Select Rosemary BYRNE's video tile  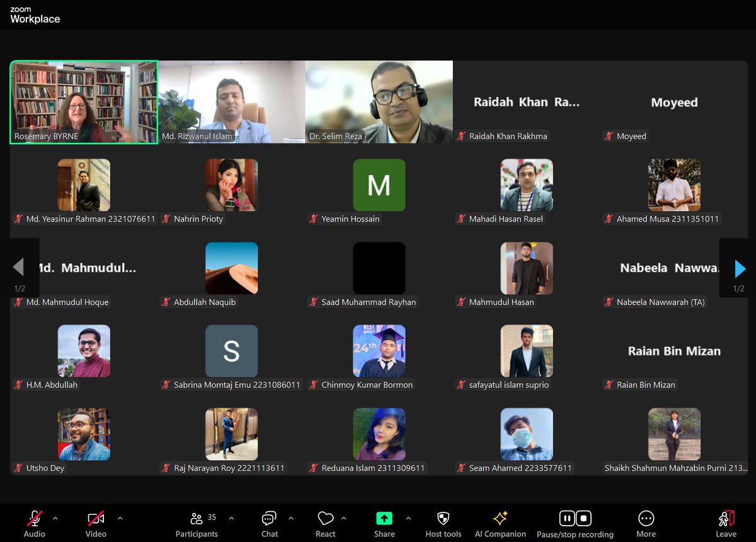tap(84, 102)
